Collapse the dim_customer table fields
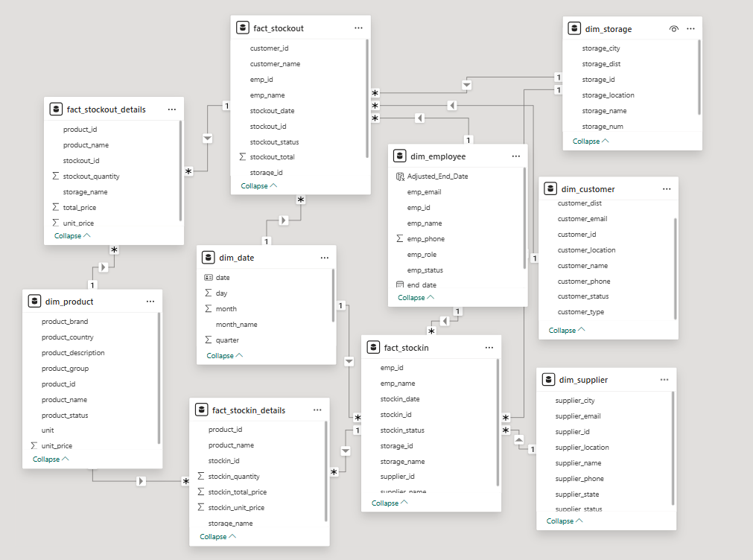Screen dimensions: 753x560 [567, 331]
